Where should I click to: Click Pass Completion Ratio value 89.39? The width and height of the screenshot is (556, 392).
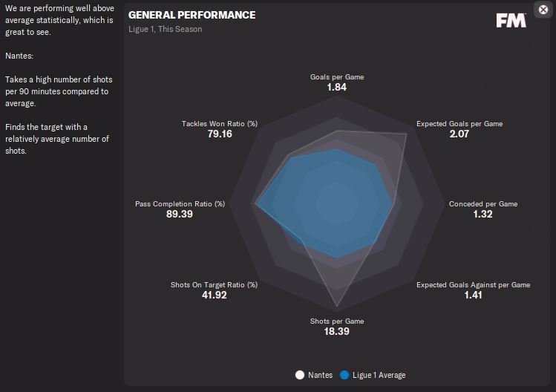[180, 214]
